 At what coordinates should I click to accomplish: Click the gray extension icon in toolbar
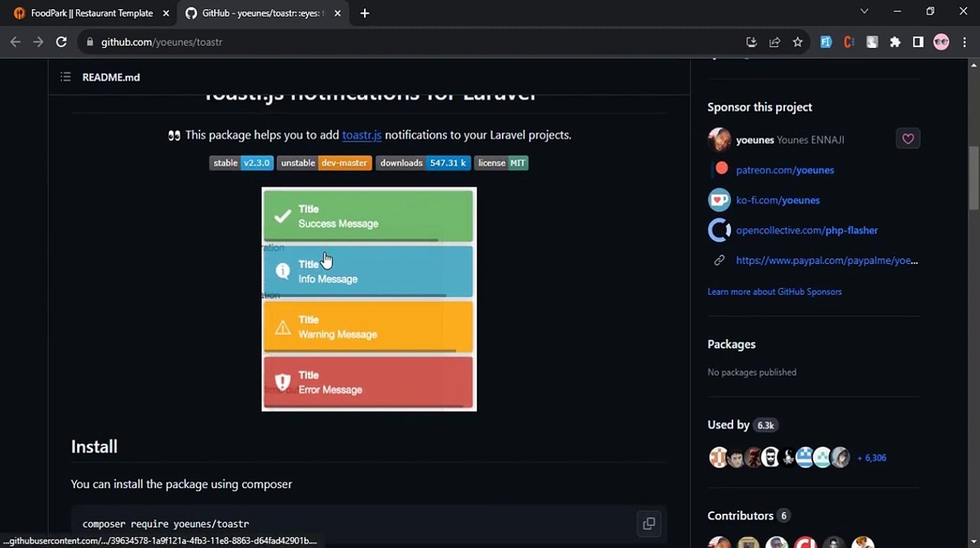click(872, 42)
